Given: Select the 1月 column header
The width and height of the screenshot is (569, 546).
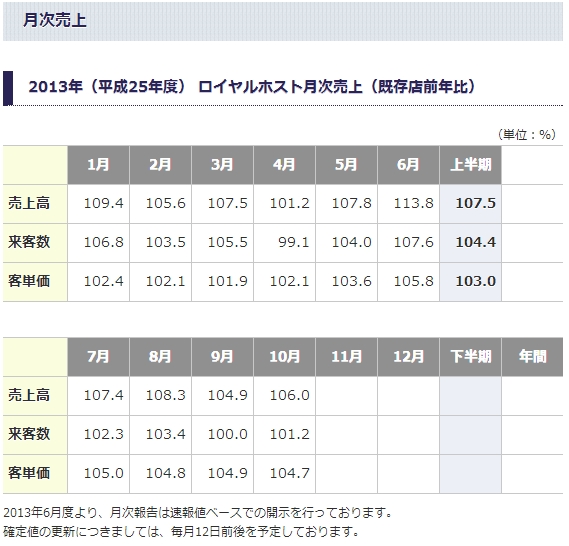Looking at the screenshot, I should (x=98, y=165).
